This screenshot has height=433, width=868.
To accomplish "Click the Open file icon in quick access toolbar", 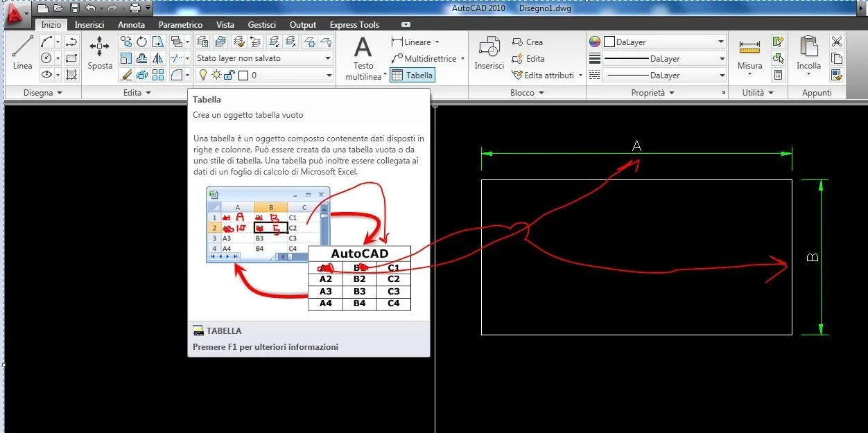I will pos(58,8).
